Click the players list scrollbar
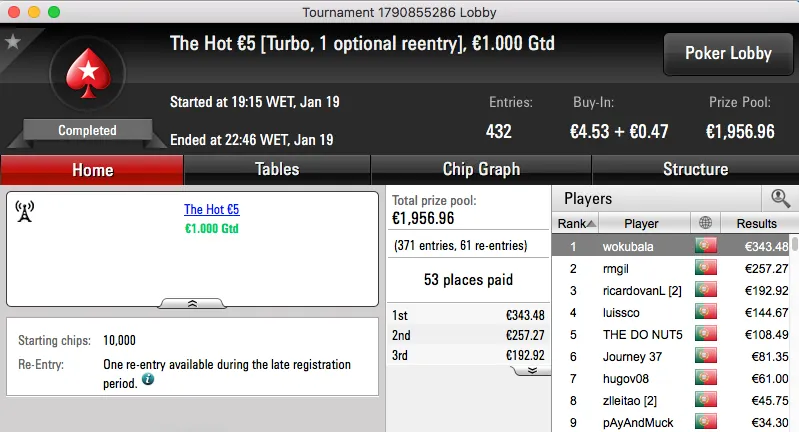Image resolution: width=799 pixels, height=432 pixels. click(794, 330)
